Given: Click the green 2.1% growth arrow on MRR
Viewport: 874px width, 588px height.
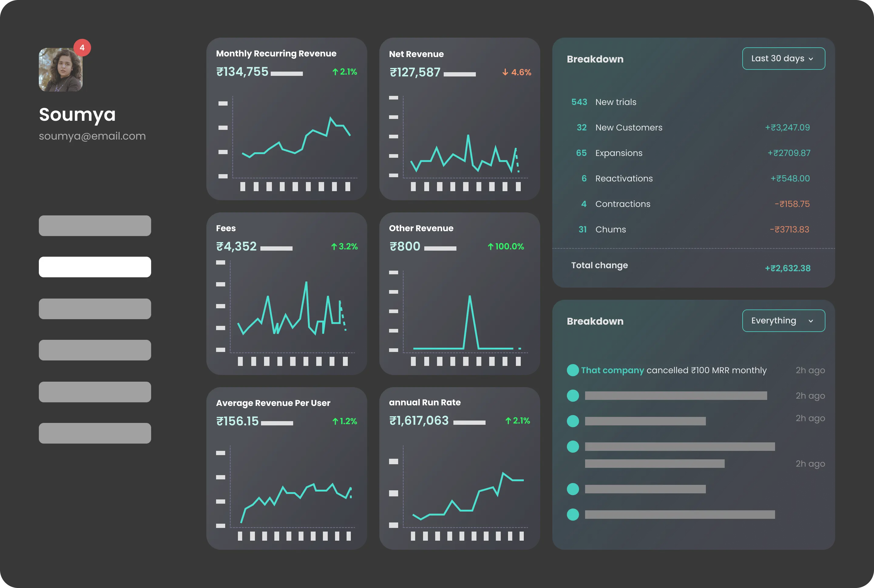Looking at the screenshot, I should [x=344, y=71].
